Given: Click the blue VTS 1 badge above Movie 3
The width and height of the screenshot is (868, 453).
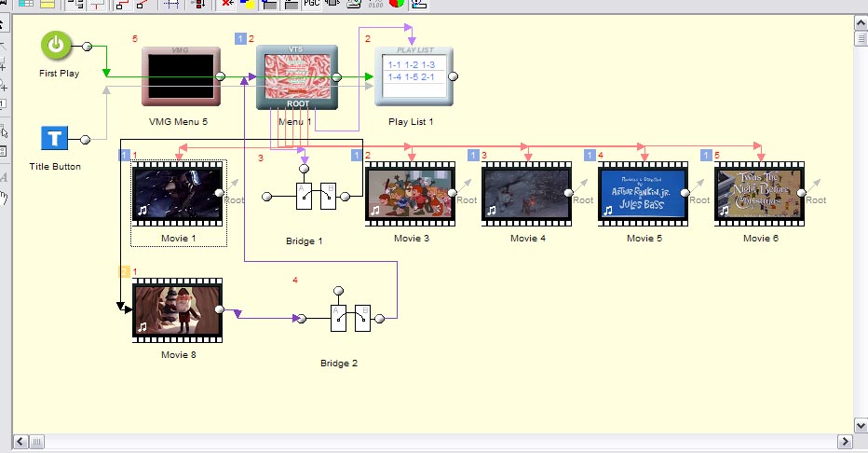Looking at the screenshot, I should point(357,156).
